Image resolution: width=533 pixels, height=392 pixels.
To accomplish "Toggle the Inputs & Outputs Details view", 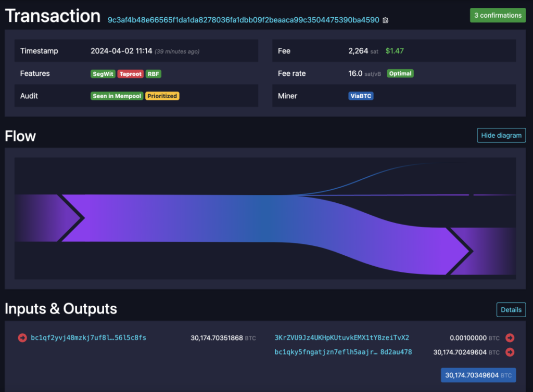I will tap(511, 309).
